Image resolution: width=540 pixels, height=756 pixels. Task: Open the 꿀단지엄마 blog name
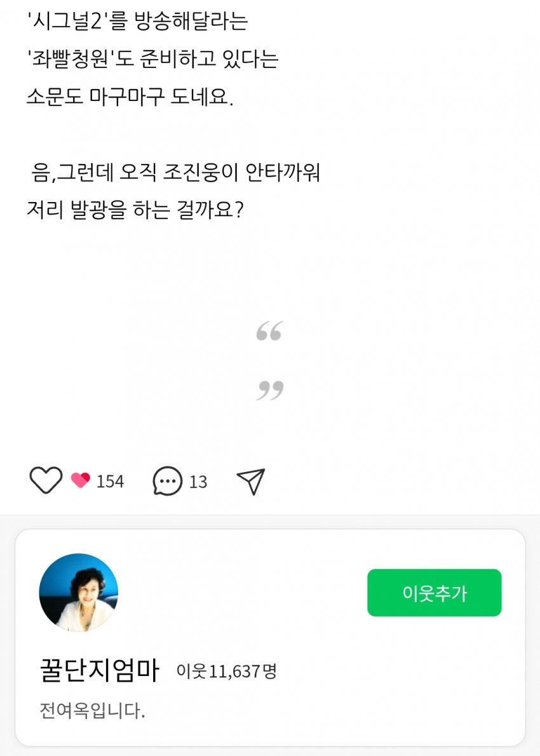click(99, 671)
